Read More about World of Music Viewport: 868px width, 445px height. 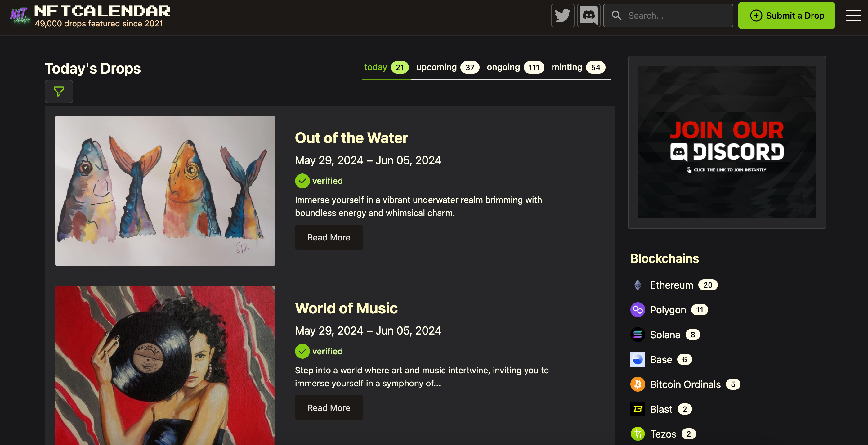coord(329,407)
